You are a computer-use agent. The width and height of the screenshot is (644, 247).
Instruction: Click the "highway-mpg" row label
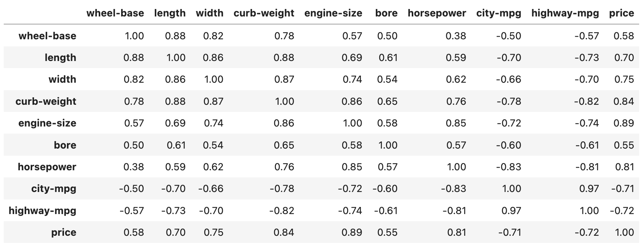[x=42, y=211]
